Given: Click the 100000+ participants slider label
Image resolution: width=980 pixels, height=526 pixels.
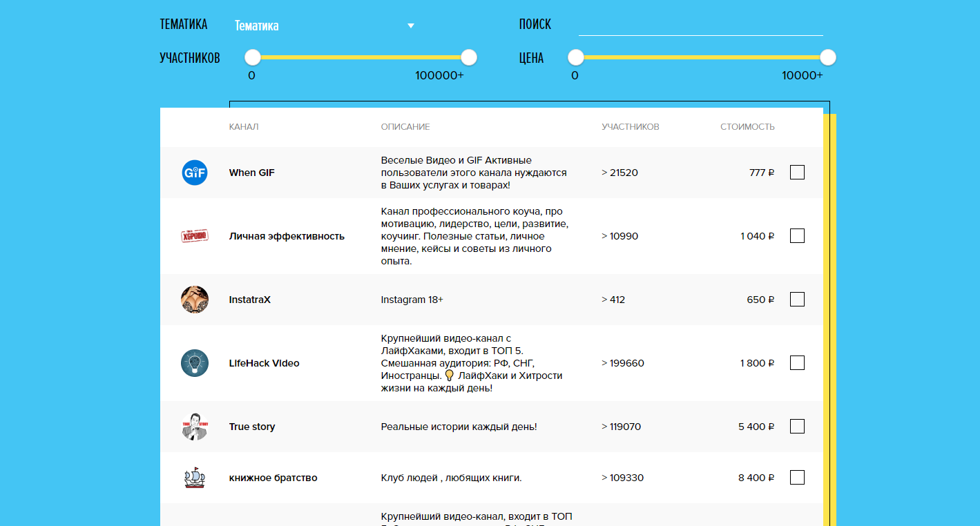Looking at the screenshot, I should [439, 75].
